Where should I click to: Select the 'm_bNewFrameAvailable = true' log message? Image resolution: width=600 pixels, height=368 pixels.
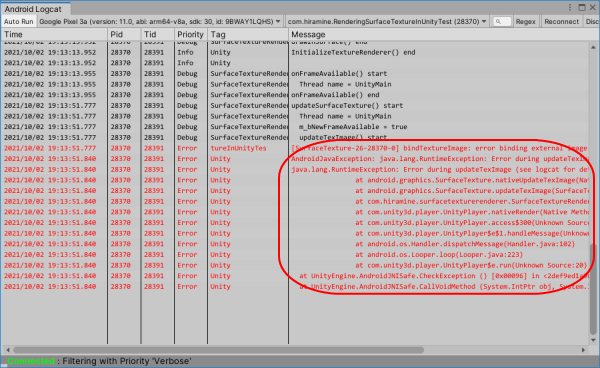[x=353, y=127]
